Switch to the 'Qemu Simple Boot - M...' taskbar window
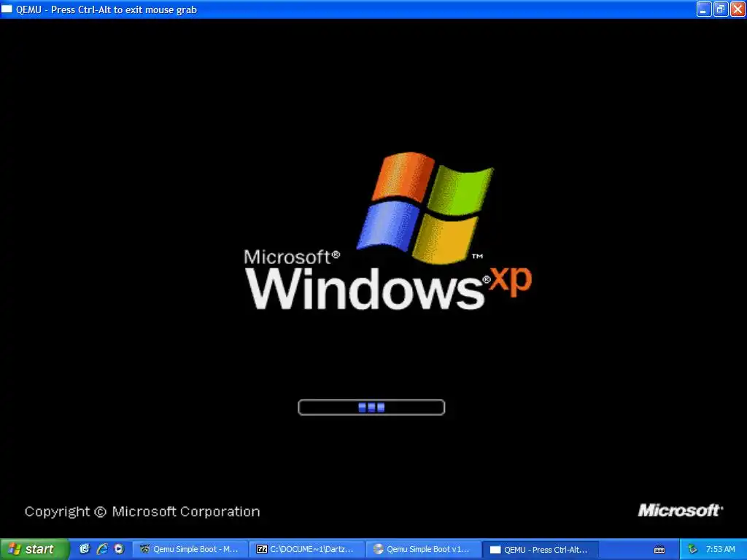747x560 pixels. [x=190, y=550]
